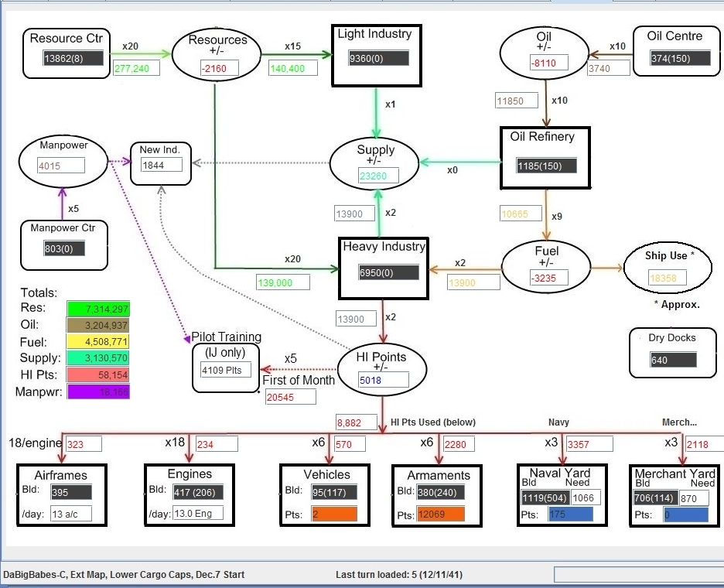Click the Oil +/- value -8110
This screenshot has width=724, height=588.
pos(549,63)
